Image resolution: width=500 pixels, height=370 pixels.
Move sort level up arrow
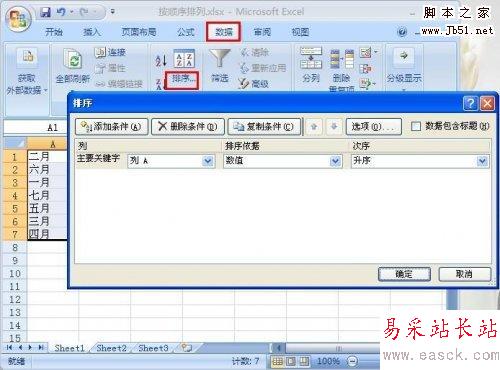pyautogui.click(x=314, y=127)
